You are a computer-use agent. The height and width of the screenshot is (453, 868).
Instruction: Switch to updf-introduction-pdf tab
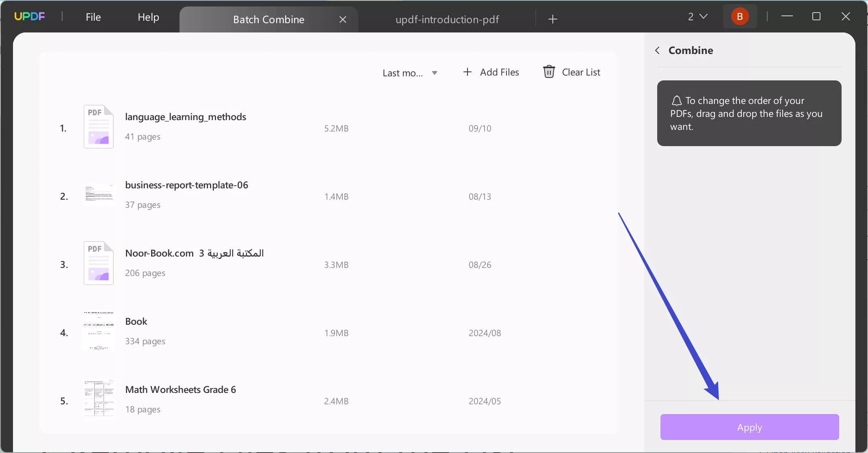click(447, 18)
